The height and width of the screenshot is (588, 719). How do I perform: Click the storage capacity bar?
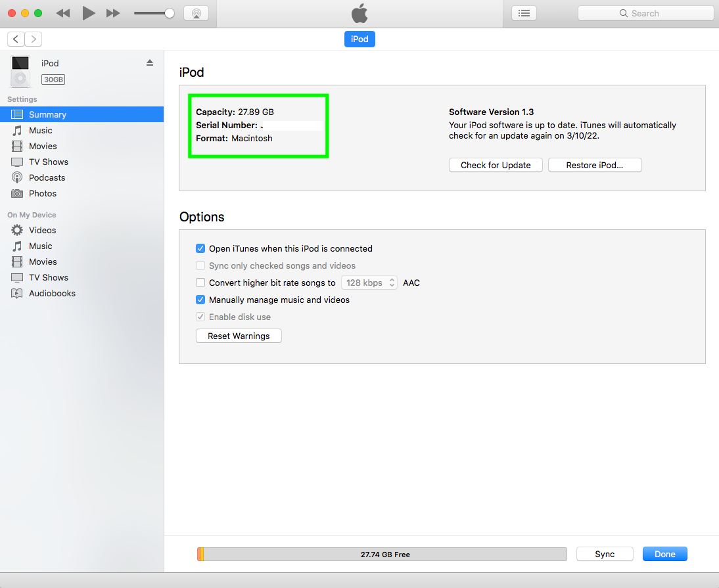pos(382,554)
